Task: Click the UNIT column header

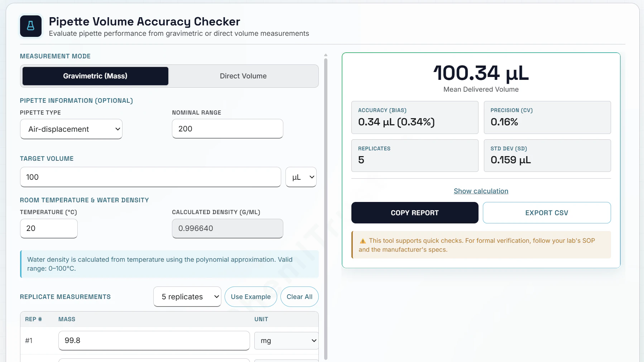Action: tap(261, 319)
